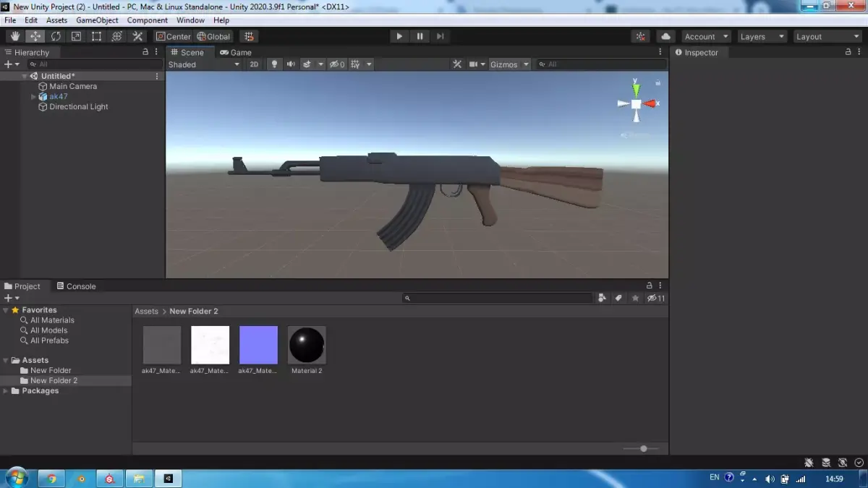868x488 pixels.
Task: Toggle hidden objects visibility in Scene
Action: pyautogui.click(x=337, y=64)
